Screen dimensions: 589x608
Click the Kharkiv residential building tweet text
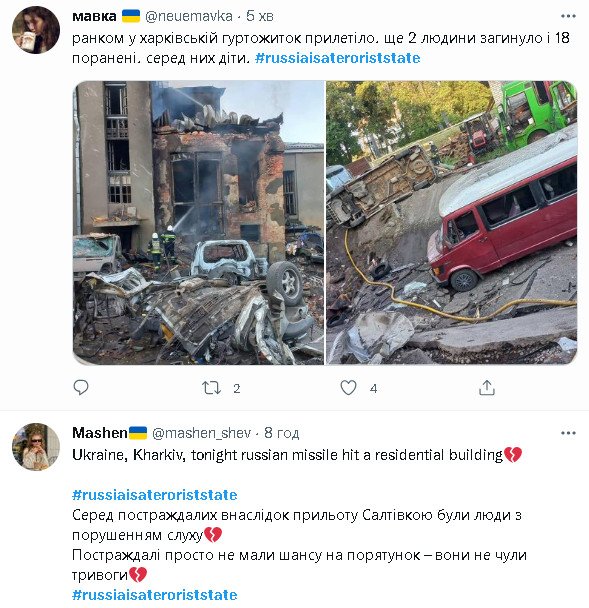pos(287,455)
